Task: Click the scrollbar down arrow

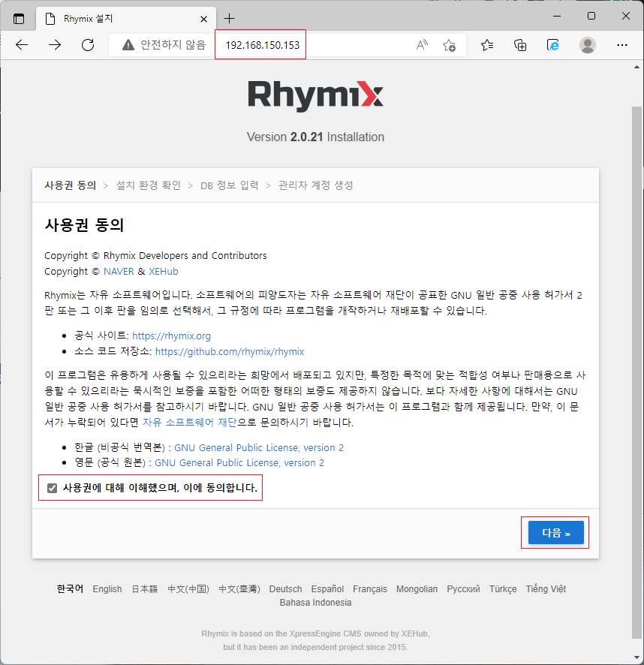Action: [636, 657]
